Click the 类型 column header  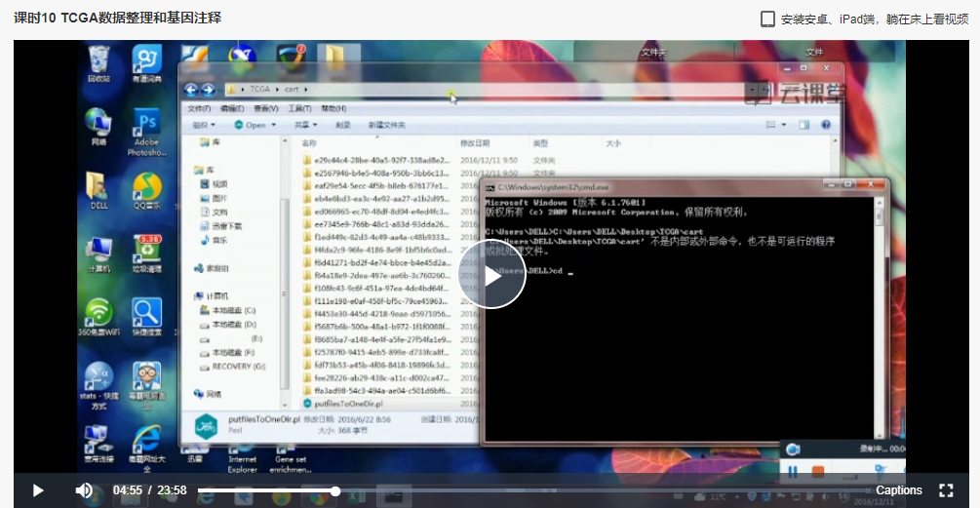(x=540, y=143)
